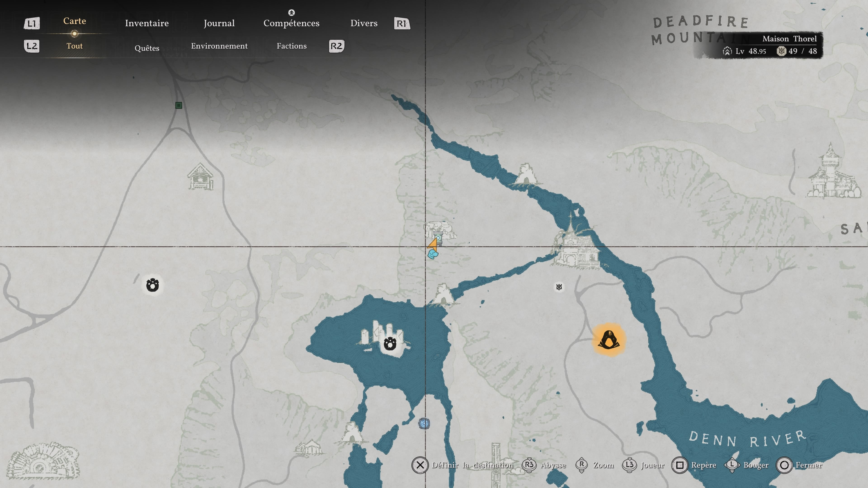
Task: Click the L1 shoulder button icon
Action: [x=32, y=23]
